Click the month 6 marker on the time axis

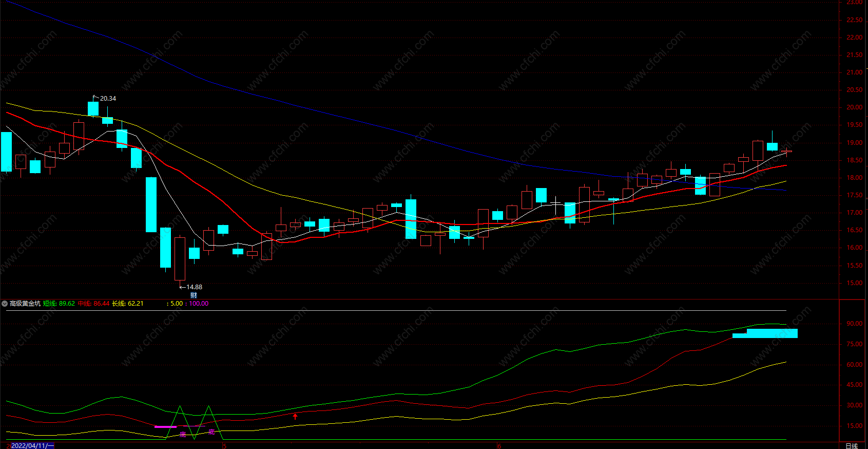click(x=499, y=446)
